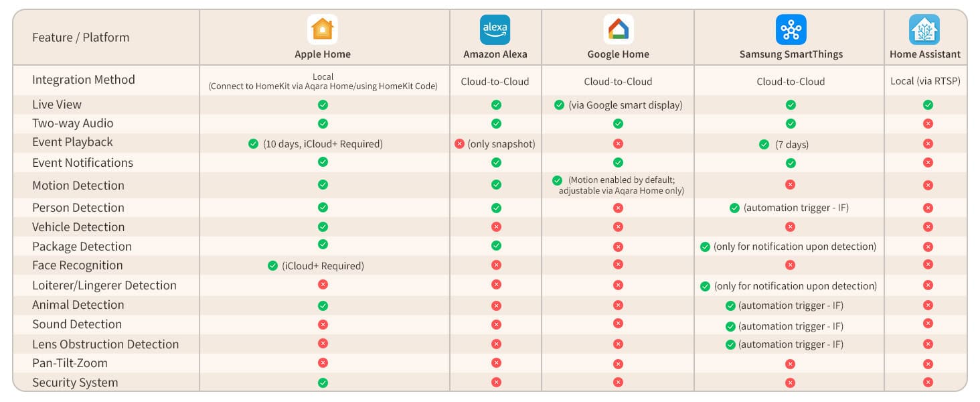Click the Samsung SmartThings logo icon
The height and width of the screenshot is (402, 980).
tap(791, 29)
